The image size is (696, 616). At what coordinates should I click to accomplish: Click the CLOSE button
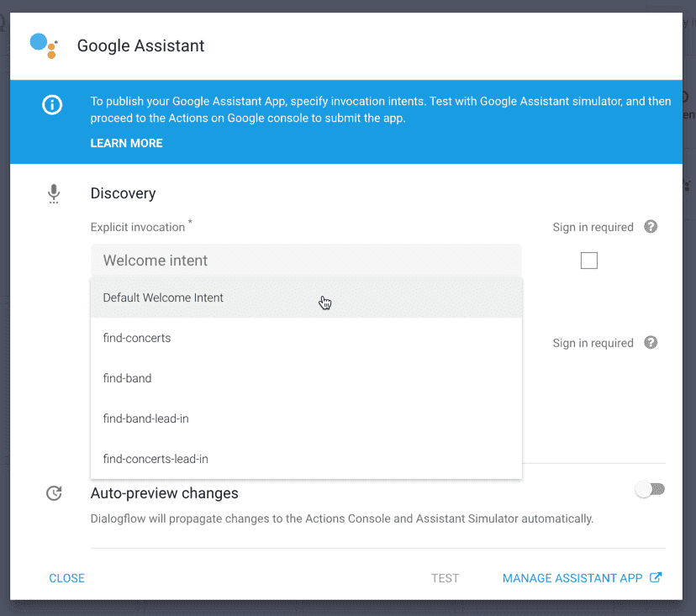(x=66, y=577)
